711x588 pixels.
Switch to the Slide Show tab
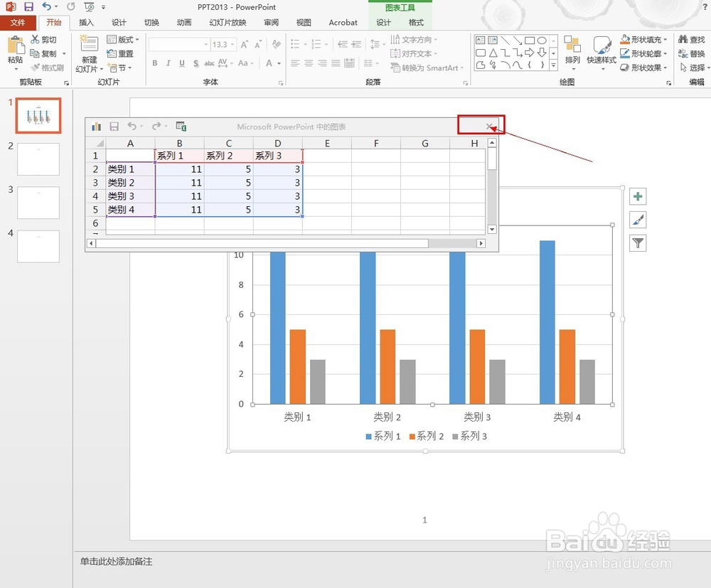click(228, 22)
